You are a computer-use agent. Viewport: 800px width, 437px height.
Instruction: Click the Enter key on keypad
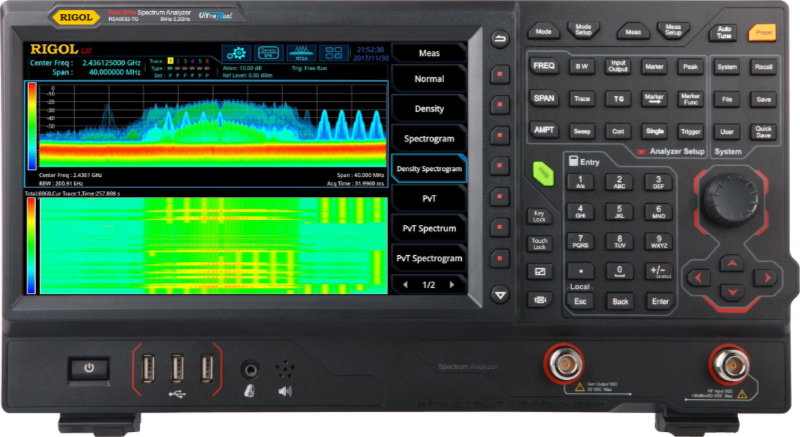[x=660, y=301]
